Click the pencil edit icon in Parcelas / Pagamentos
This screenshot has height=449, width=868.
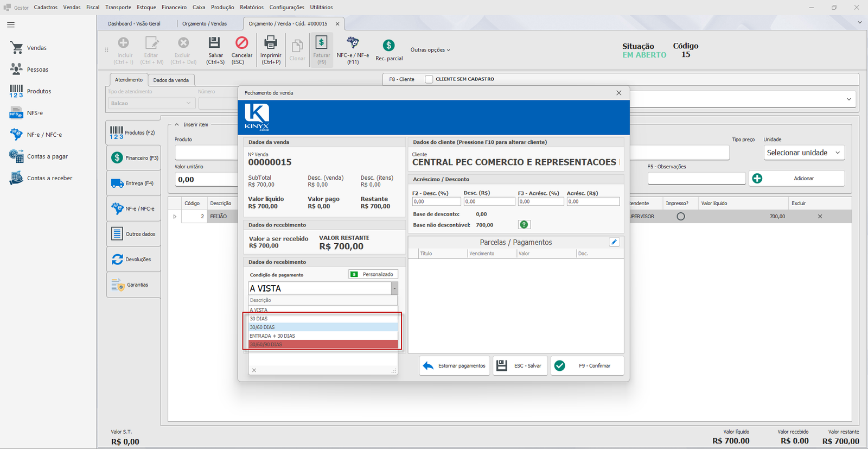coord(614,242)
